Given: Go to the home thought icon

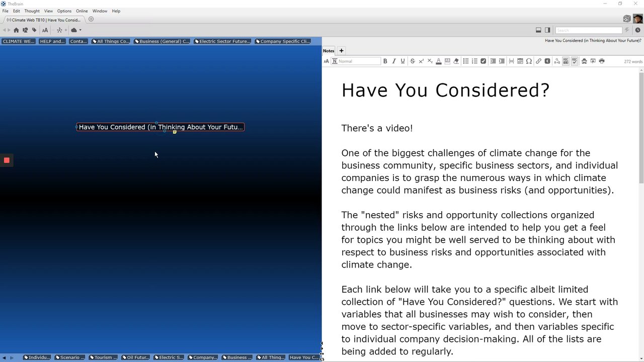Looking at the screenshot, I should click(16, 30).
